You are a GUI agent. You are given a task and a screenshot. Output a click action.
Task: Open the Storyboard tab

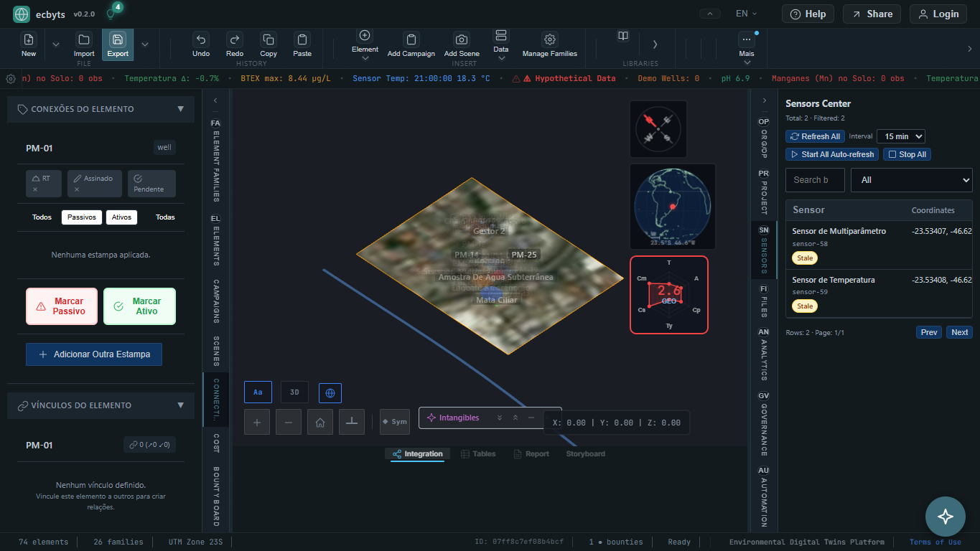coord(586,454)
